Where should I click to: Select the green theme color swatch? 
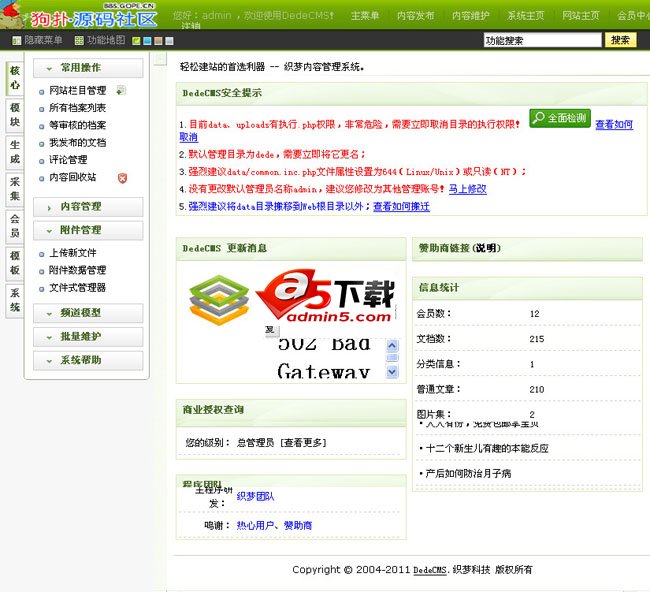pyautogui.click(x=136, y=41)
